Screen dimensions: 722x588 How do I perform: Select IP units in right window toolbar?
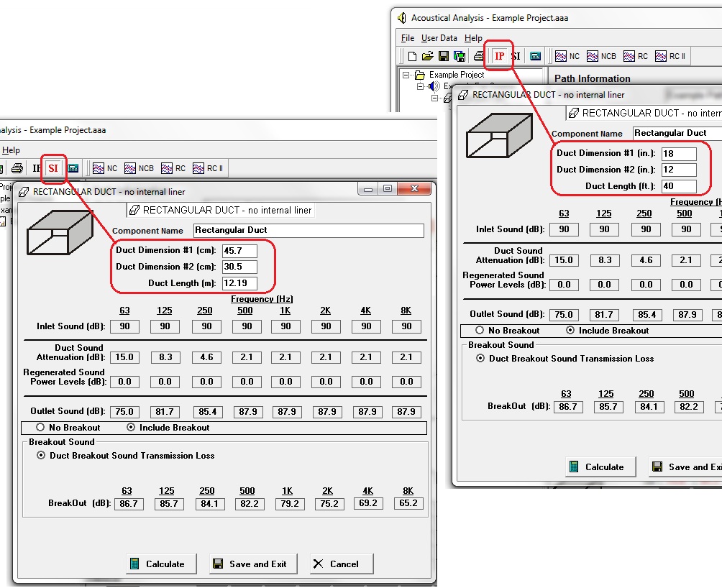click(x=499, y=56)
